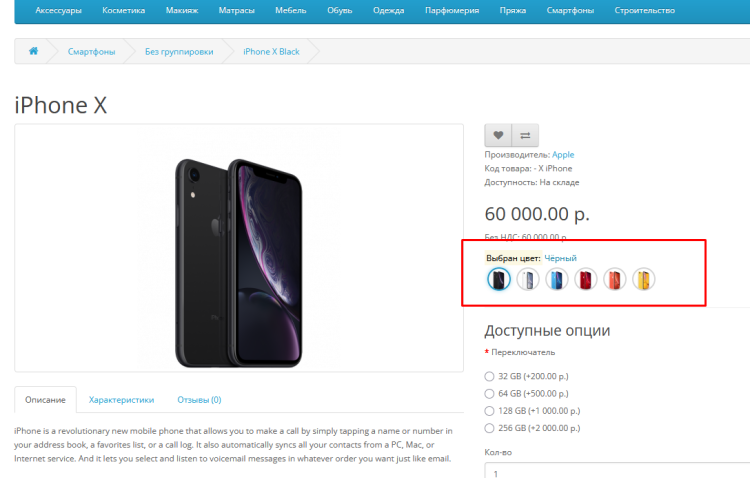Click the compare arrows icon
The image size is (750, 478).
(525, 135)
